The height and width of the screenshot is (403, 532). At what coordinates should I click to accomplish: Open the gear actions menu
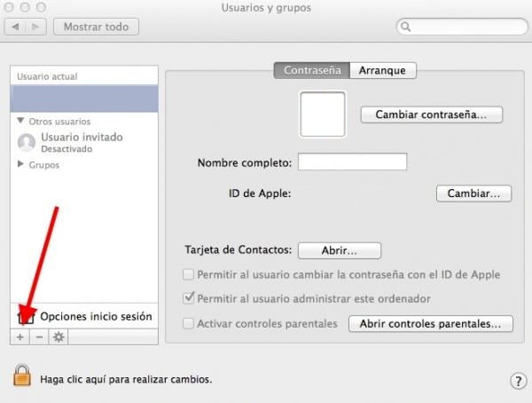point(59,337)
